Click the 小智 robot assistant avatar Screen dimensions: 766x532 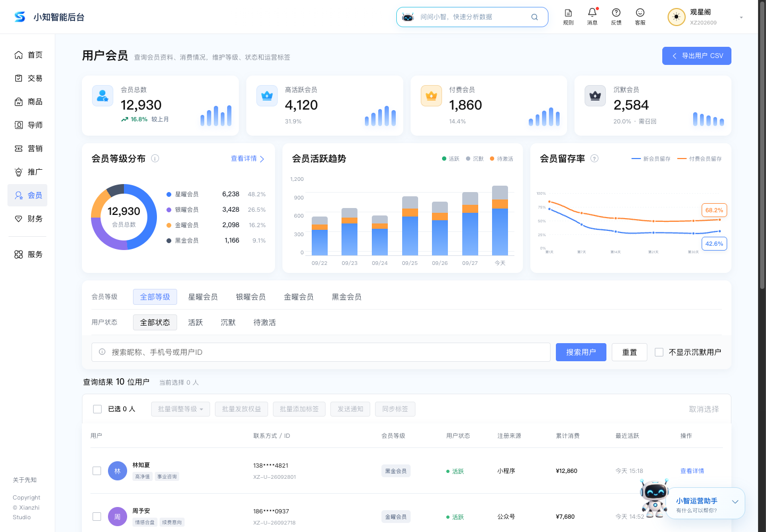(x=654, y=498)
